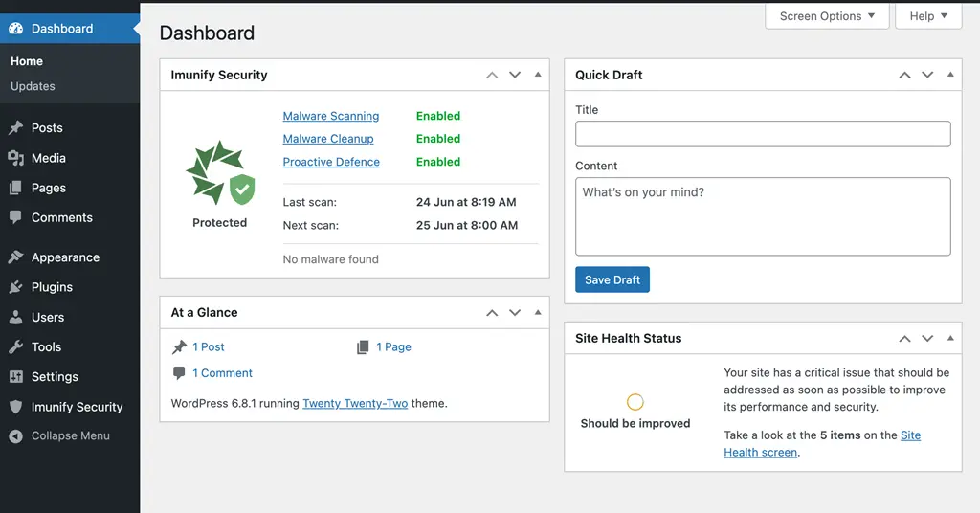Open the Proactive Defence link

click(x=331, y=162)
